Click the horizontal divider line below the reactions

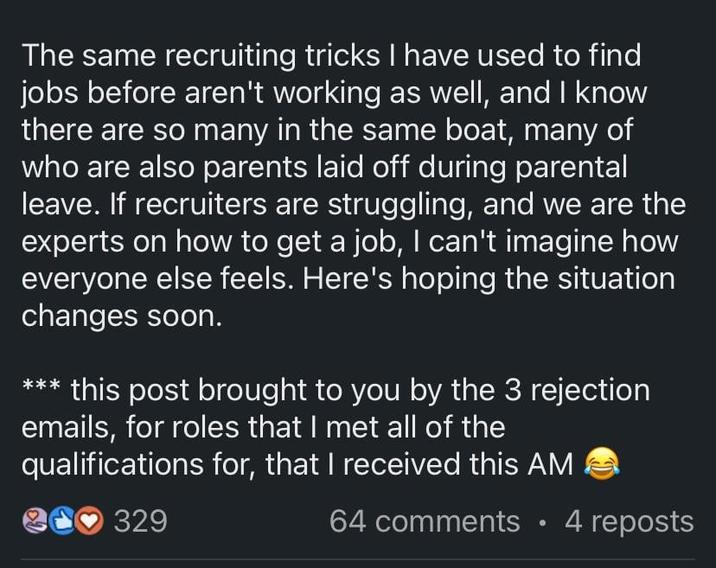[358, 558]
